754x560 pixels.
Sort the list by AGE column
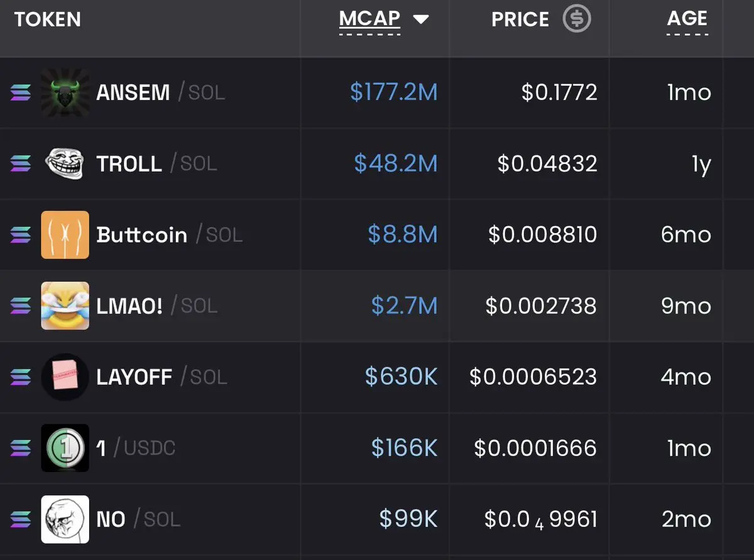pyautogui.click(x=687, y=19)
